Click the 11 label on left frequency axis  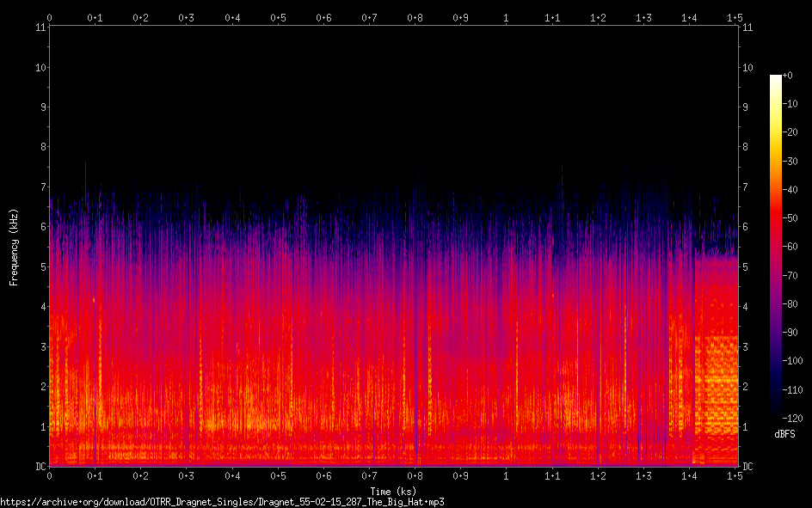coord(40,28)
